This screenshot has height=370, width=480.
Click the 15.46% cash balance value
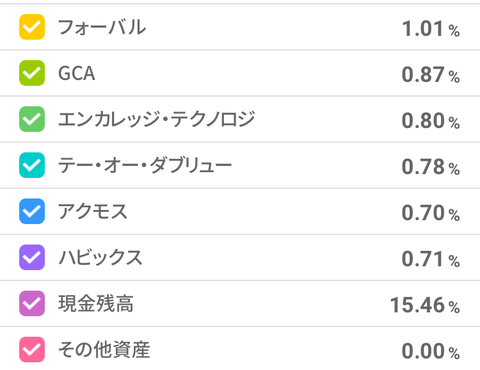click(x=425, y=305)
